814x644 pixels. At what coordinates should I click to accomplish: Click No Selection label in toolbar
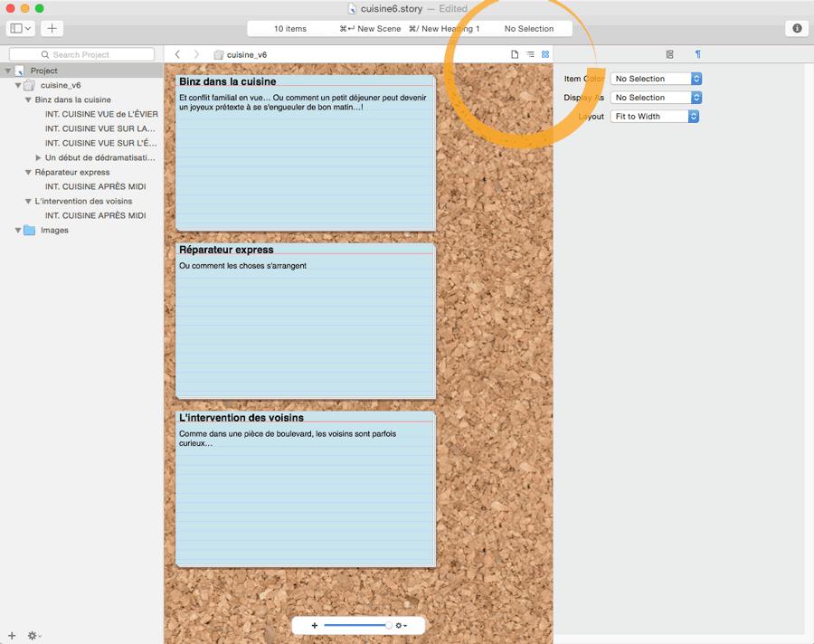(529, 29)
